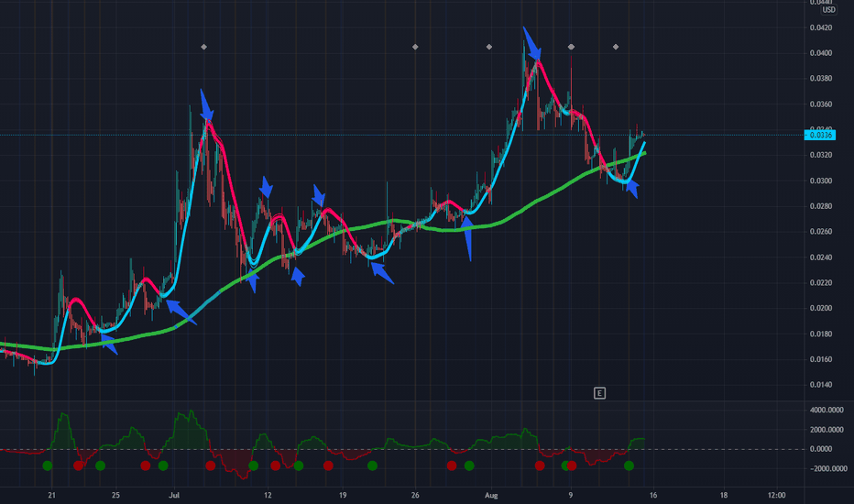This screenshot has height=504, width=854.
Task: Click the last green signal dot near the 16 date
Action: click(629, 466)
